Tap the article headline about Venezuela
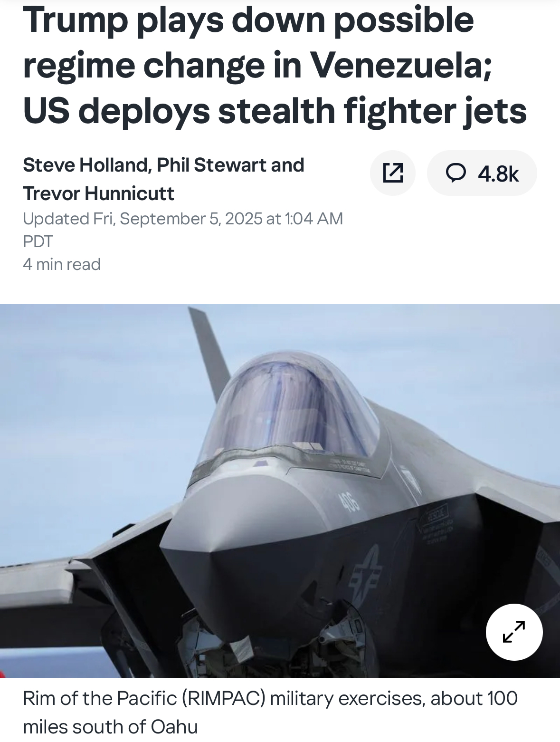This screenshot has width=560, height=742. pos(275,65)
